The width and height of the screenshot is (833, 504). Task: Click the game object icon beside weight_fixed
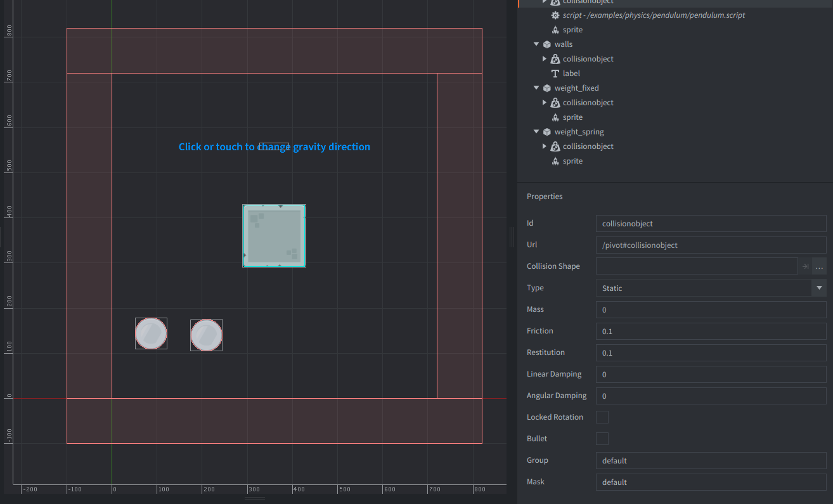546,88
